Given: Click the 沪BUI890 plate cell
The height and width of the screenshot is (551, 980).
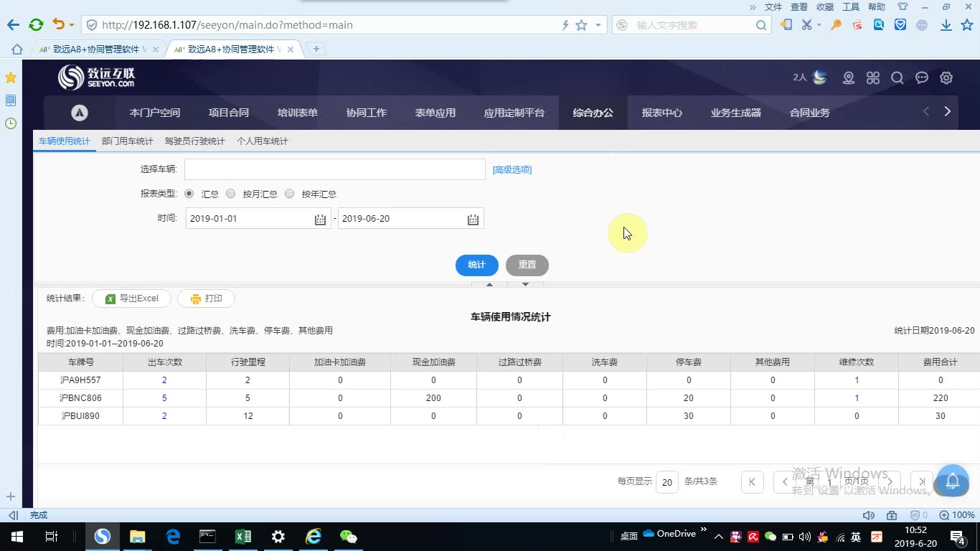Looking at the screenshot, I should click(80, 416).
